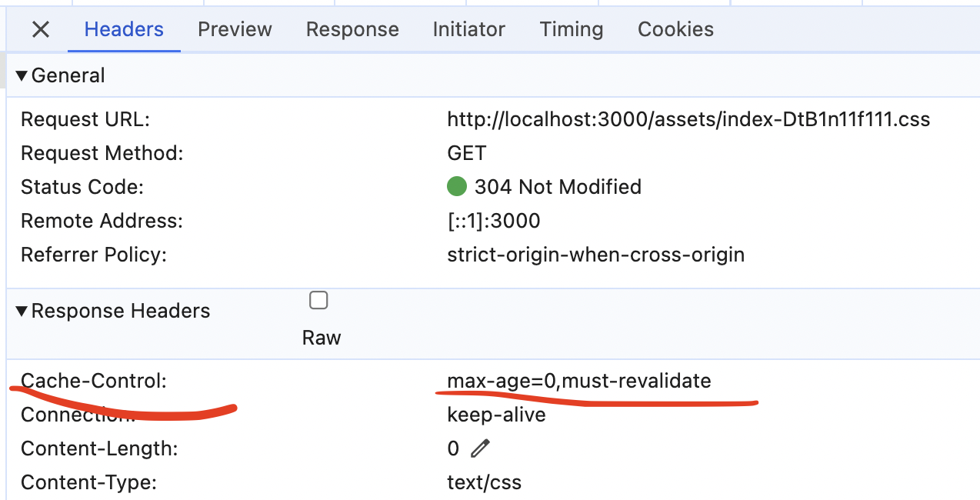Select the Headers tab
Viewport: 980px width, 500px height.
123,29
